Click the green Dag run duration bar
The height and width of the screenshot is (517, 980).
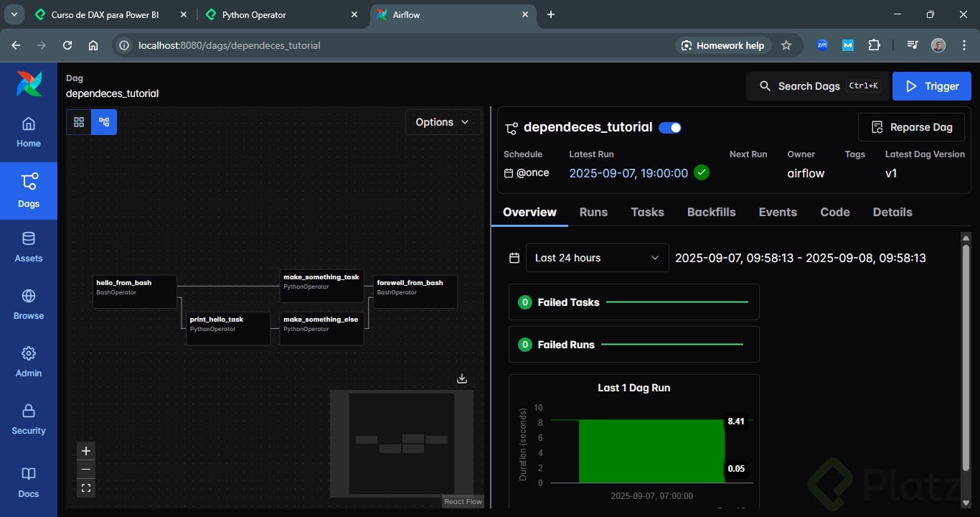click(651, 451)
